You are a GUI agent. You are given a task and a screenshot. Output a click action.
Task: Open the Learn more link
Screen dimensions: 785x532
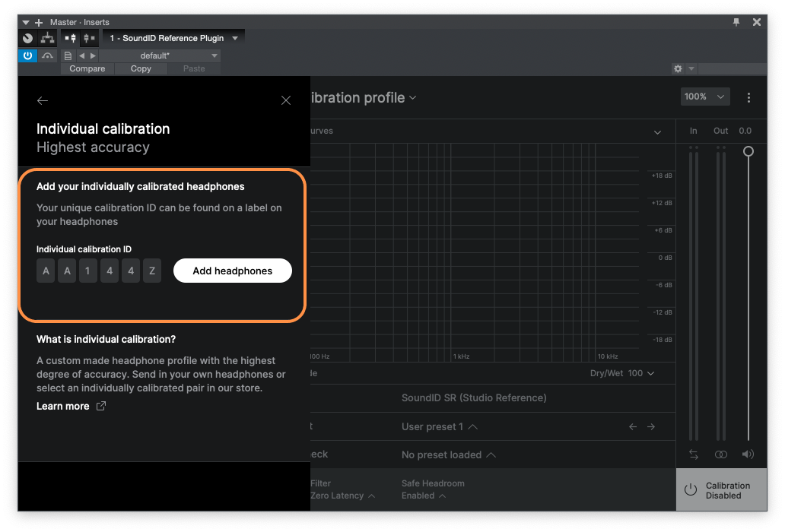coord(63,406)
